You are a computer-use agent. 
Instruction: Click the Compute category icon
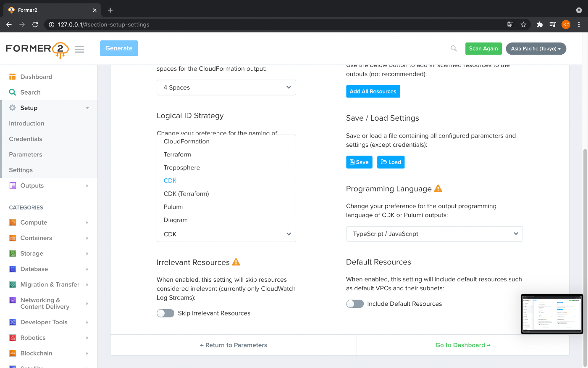pos(13,222)
